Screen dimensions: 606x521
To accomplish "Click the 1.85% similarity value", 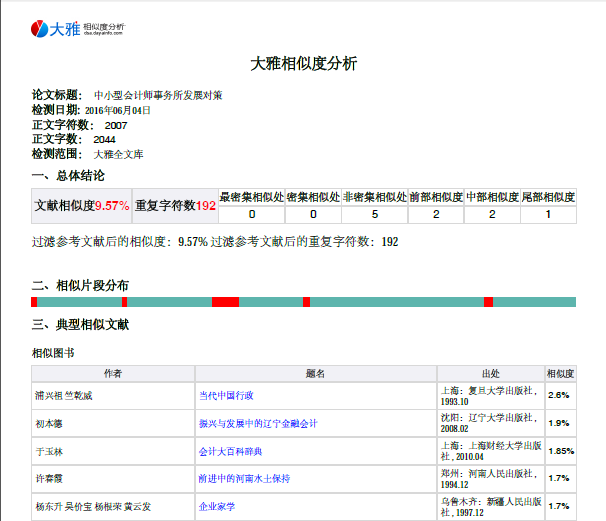I will click(561, 451).
